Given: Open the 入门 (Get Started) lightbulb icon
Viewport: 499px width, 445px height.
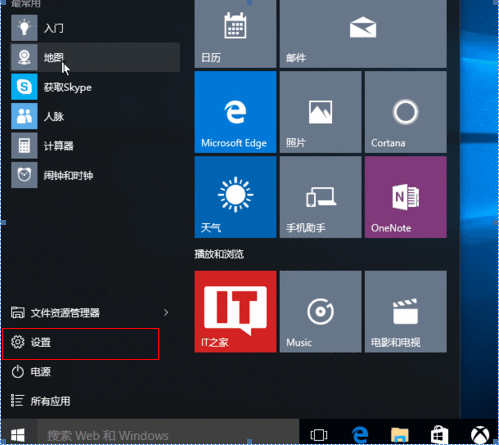Looking at the screenshot, I should point(24,28).
